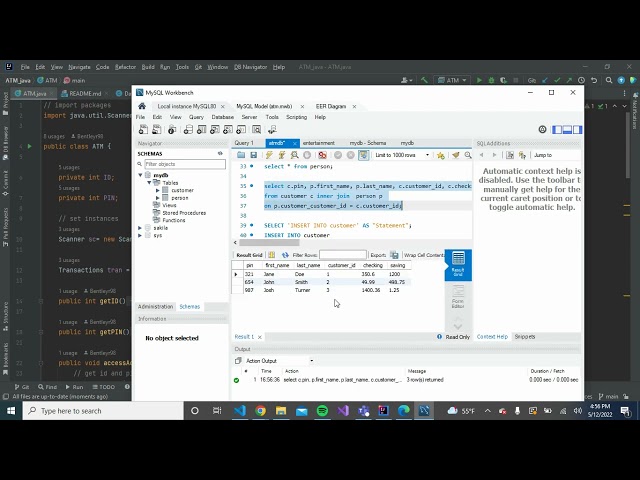
Task: Click the down chevron below Form Editor
Action: coord(458,325)
